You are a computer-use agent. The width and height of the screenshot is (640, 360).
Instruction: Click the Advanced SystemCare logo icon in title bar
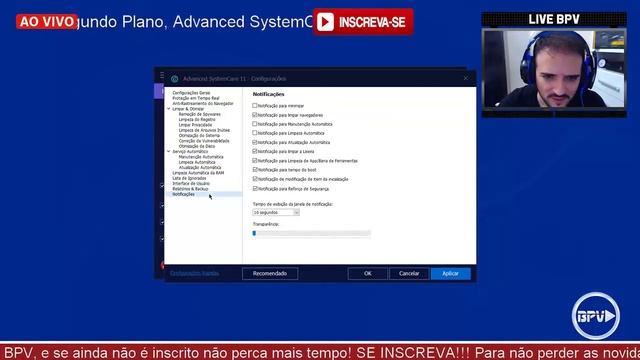click(x=175, y=79)
